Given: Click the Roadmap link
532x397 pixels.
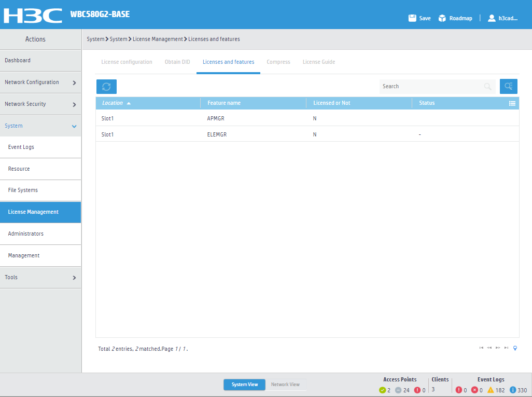Looking at the screenshot, I should [x=461, y=18].
